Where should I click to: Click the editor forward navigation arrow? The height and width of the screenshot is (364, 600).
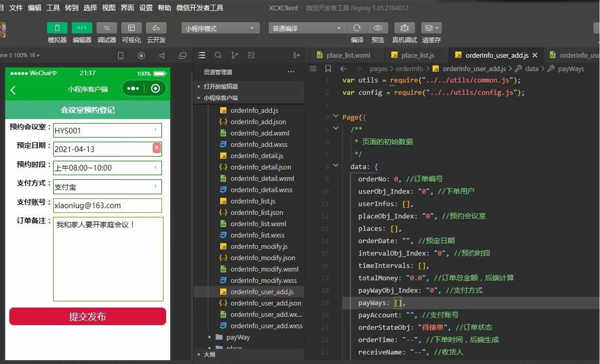tap(358, 68)
